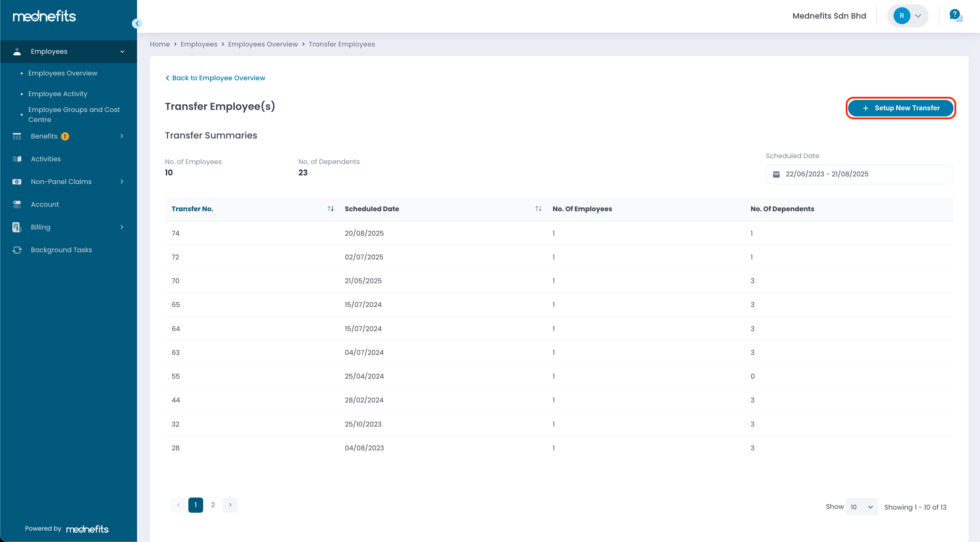
Task: Collapse the Employees sidebar section
Action: (122, 52)
